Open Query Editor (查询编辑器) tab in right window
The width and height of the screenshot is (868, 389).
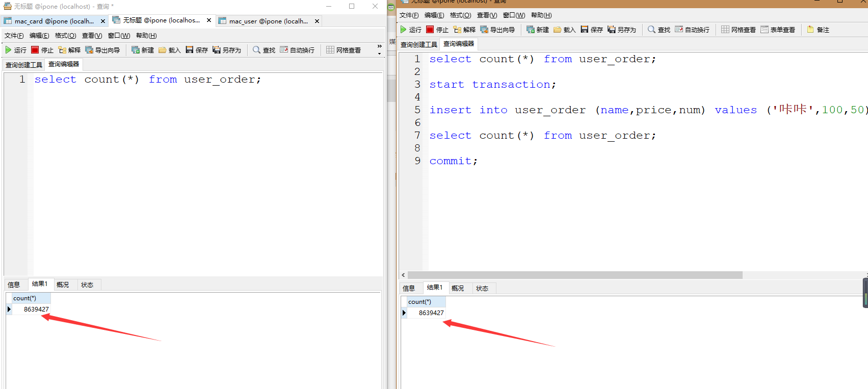(x=459, y=44)
